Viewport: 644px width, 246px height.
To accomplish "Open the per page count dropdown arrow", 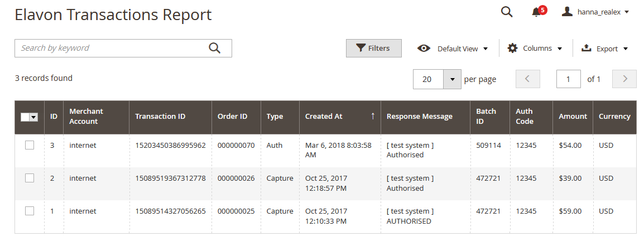I will coord(452,79).
